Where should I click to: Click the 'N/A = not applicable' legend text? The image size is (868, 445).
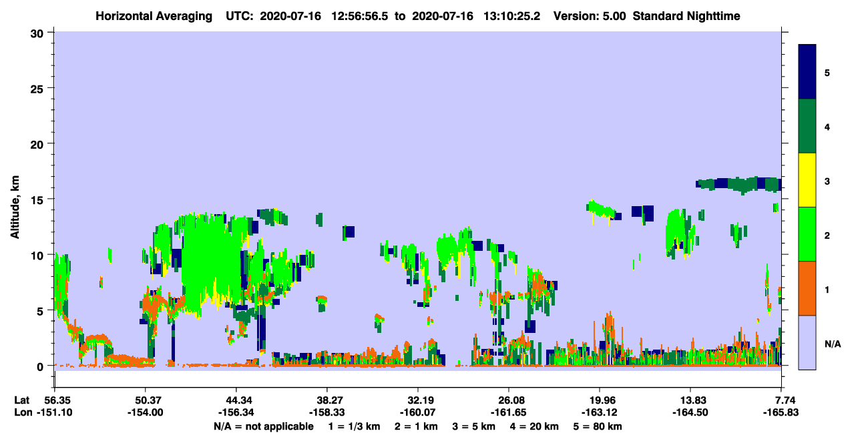pos(263,426)
